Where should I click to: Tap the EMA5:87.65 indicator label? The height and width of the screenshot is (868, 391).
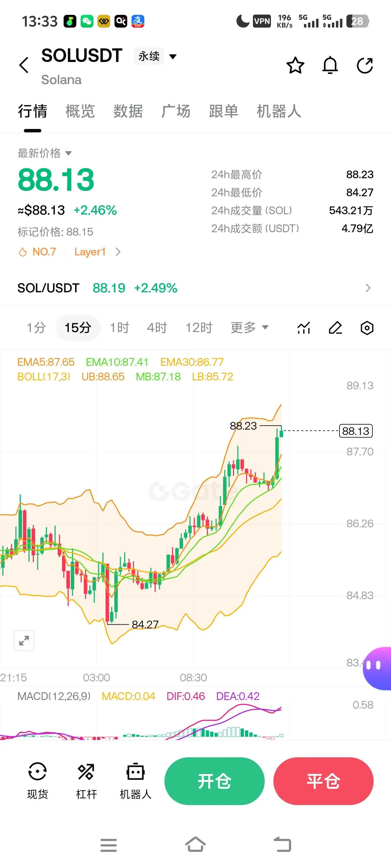point(46,362)
